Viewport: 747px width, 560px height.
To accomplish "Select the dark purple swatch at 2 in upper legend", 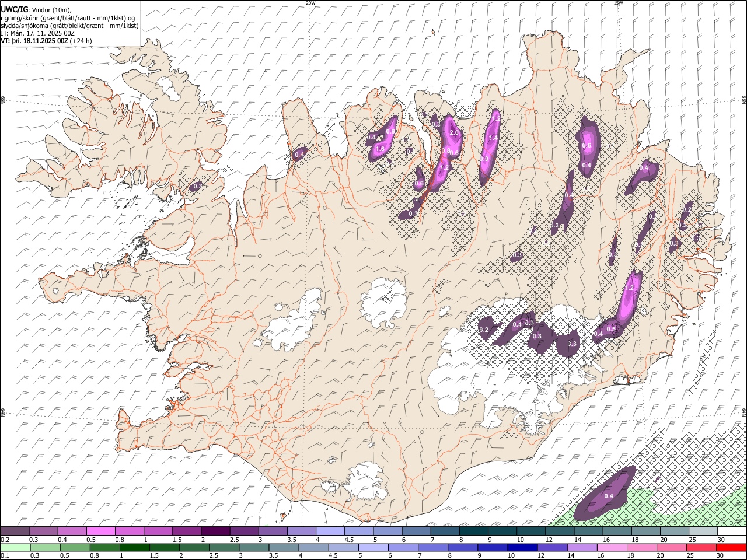I will 215,531.
